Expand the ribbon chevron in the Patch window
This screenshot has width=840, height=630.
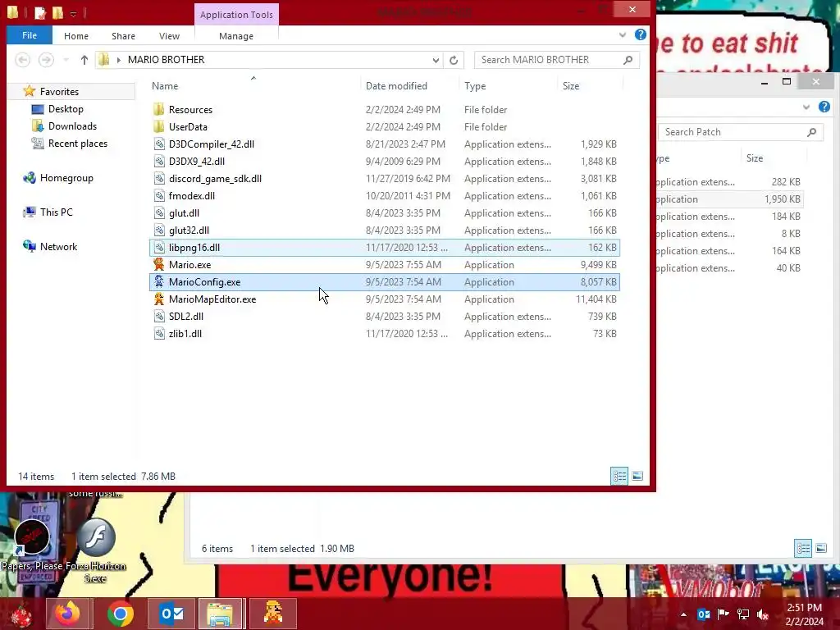point(806,107)
